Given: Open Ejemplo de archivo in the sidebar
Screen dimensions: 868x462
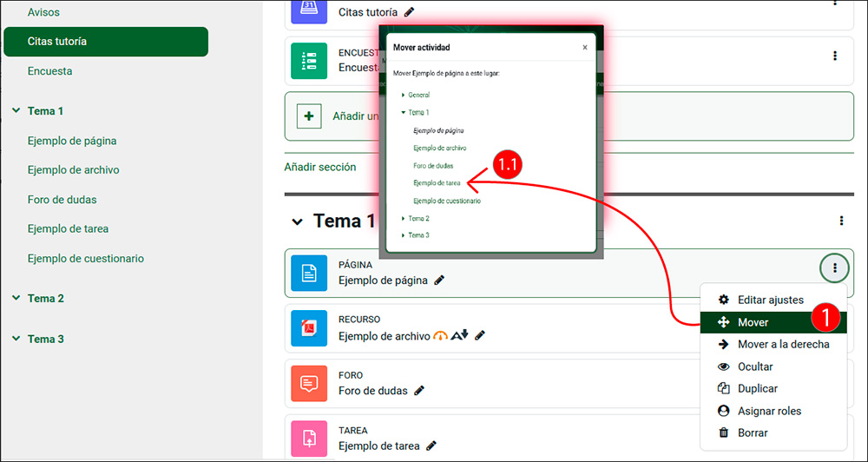Looking at the screenshot, I should tap(74, 170).
